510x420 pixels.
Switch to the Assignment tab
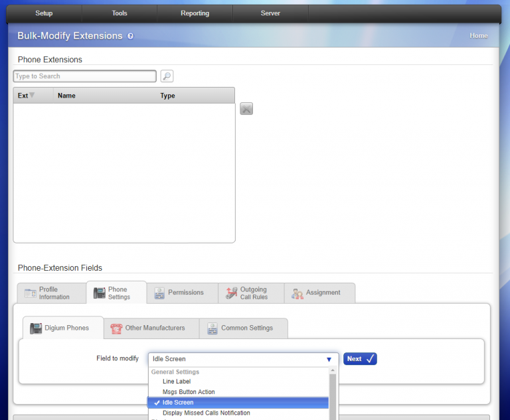(x=319, y=293)
